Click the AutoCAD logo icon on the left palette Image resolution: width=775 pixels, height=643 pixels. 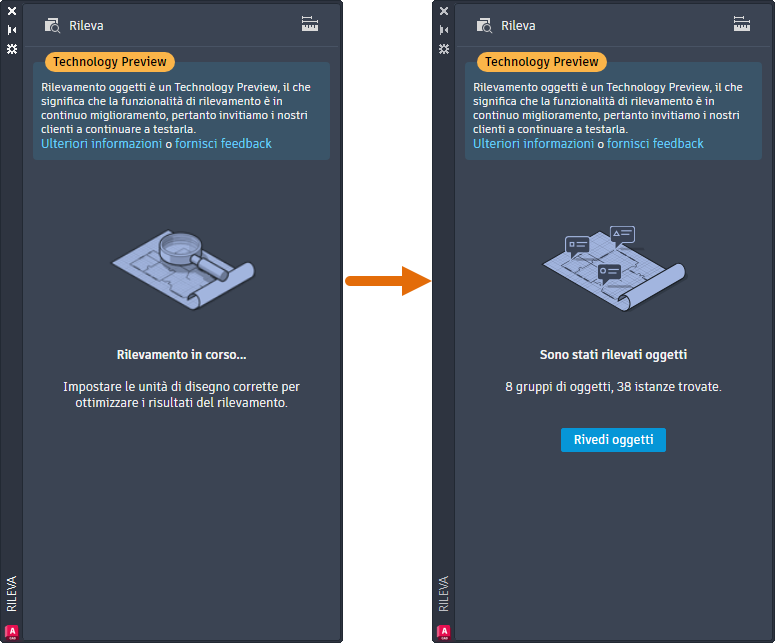12,631
